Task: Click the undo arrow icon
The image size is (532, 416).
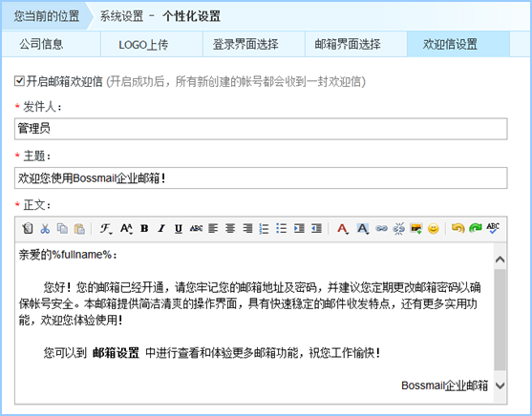Action: tap(458, 228)
